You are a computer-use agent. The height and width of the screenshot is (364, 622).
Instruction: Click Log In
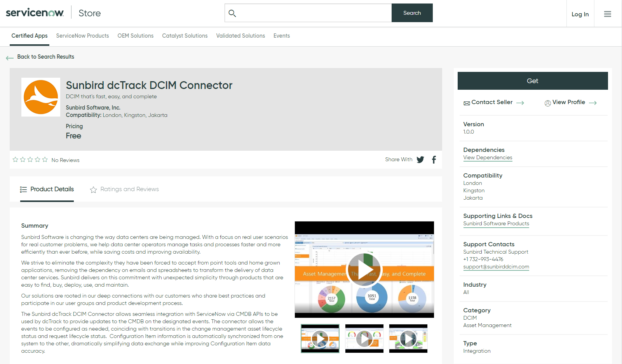580,14
